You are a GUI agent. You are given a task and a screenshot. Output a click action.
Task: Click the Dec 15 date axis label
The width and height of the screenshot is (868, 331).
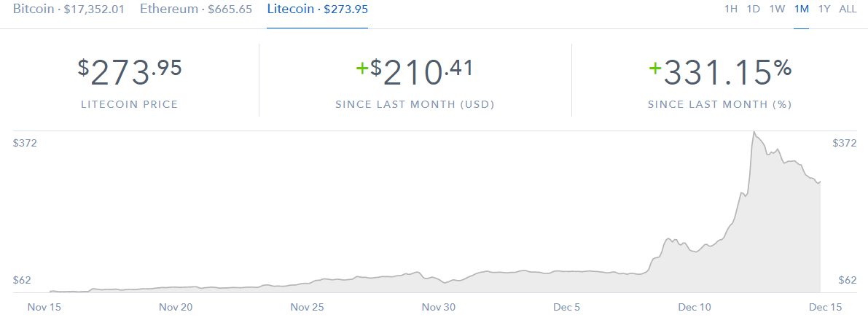point(825,307)
